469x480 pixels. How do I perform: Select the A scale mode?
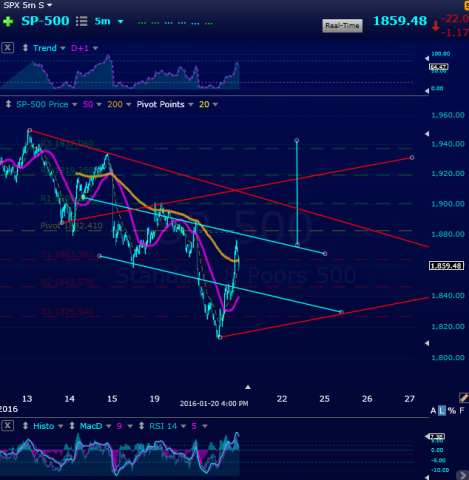tap(433, 411)
